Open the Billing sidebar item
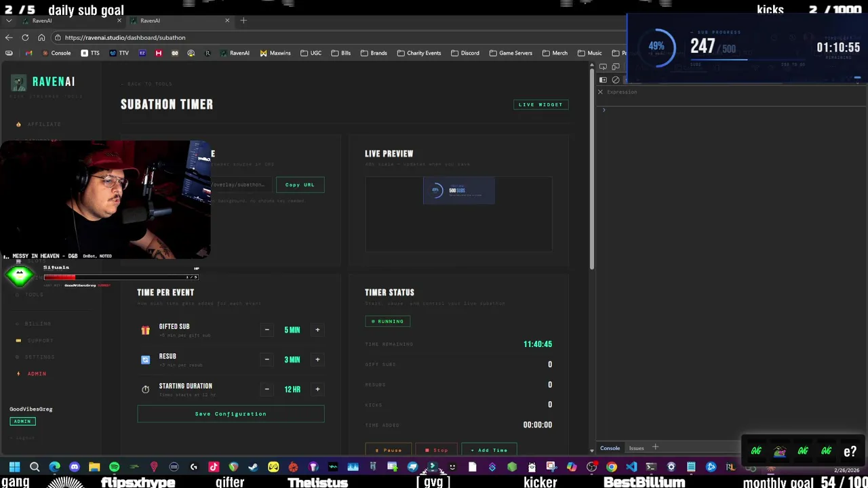The height and width of the screenshot is (488, 868). tap(34, 324)
